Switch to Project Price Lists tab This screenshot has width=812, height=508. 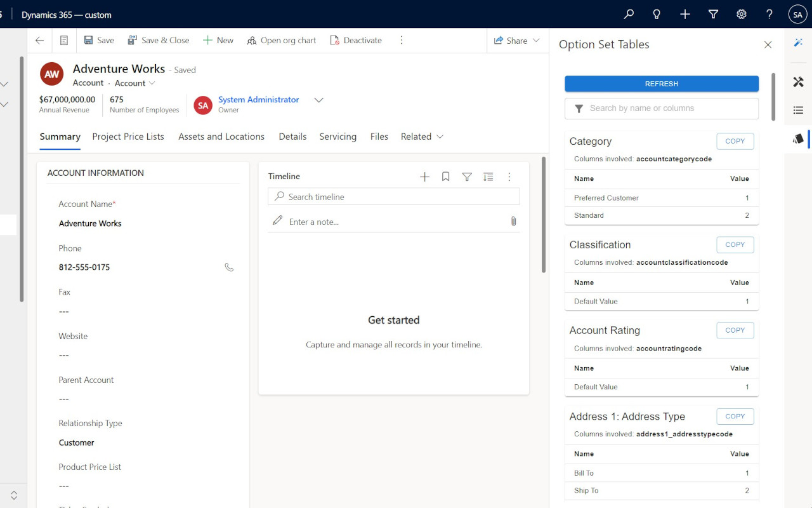click(128, 137)
